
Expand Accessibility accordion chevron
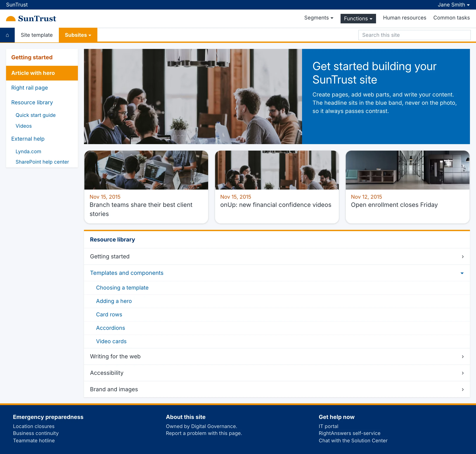click(x=462, y=373)
